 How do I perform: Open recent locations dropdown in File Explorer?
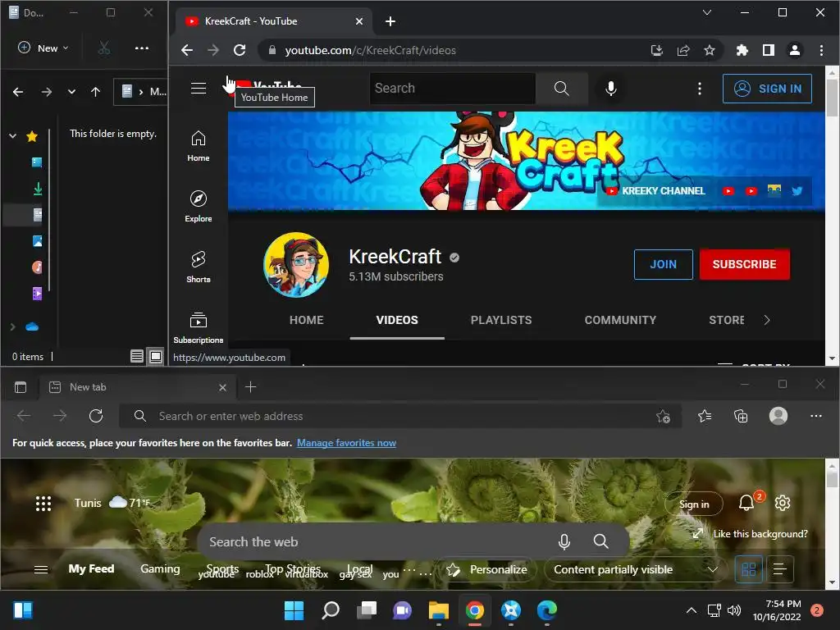pos(71,92)
